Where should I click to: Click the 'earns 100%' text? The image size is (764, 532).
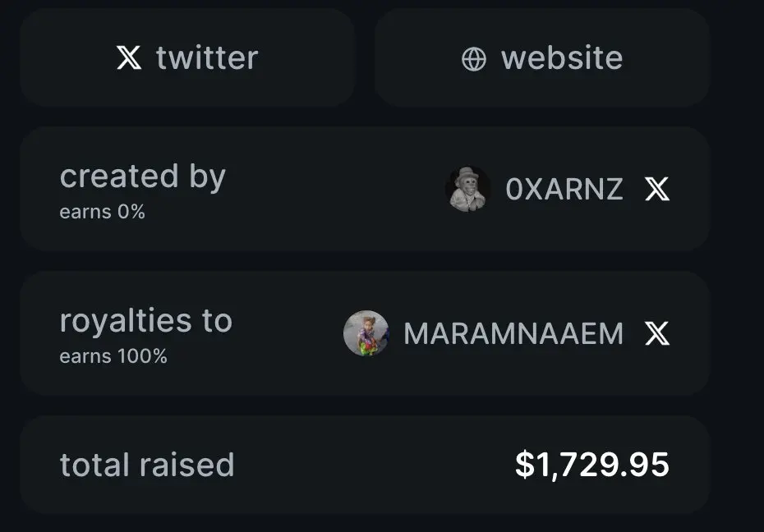click(x=113, y=356)
